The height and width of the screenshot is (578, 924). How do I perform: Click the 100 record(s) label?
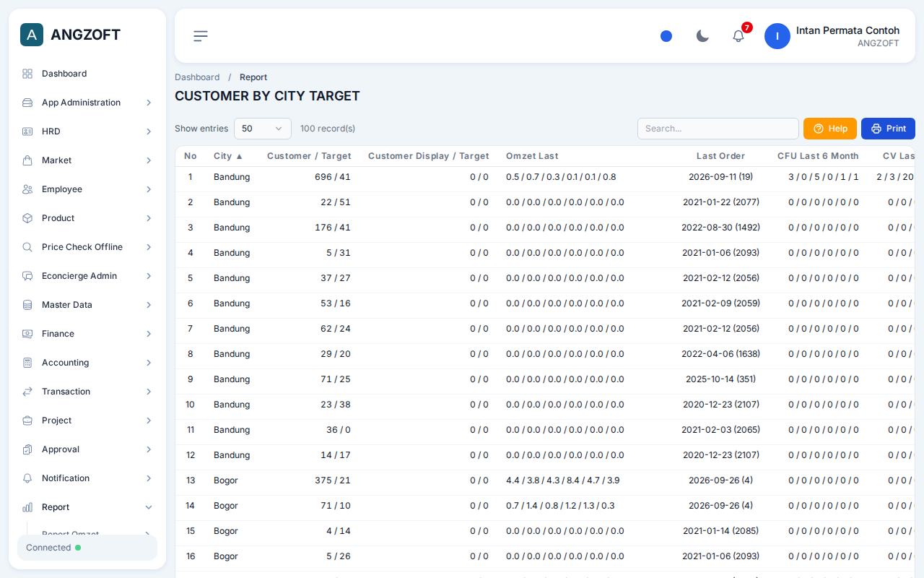point(328,129)
